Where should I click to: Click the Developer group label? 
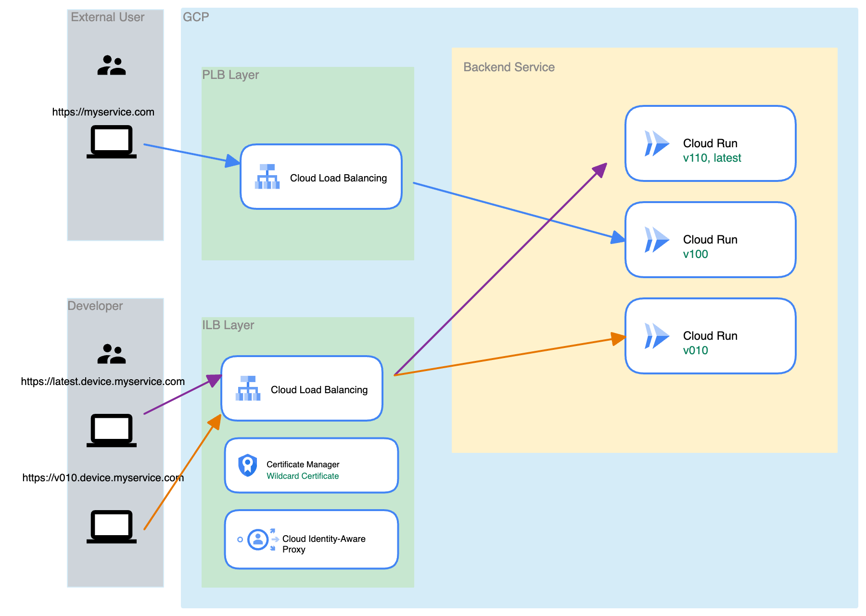click(x=95, y=306)
